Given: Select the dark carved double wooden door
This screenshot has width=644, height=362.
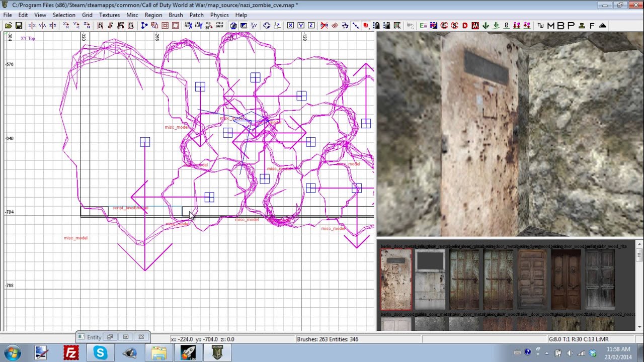Looking at the screenshot, I should pos(566,280).
